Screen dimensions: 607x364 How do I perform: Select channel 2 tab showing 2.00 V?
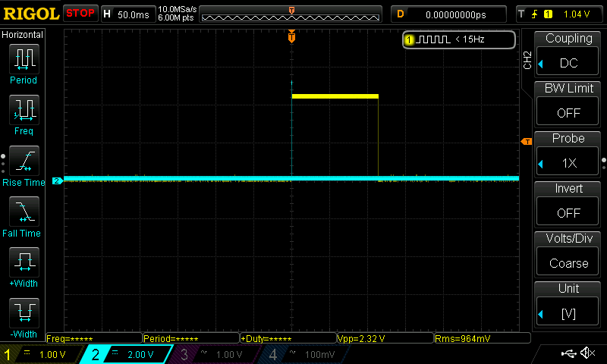127,354
